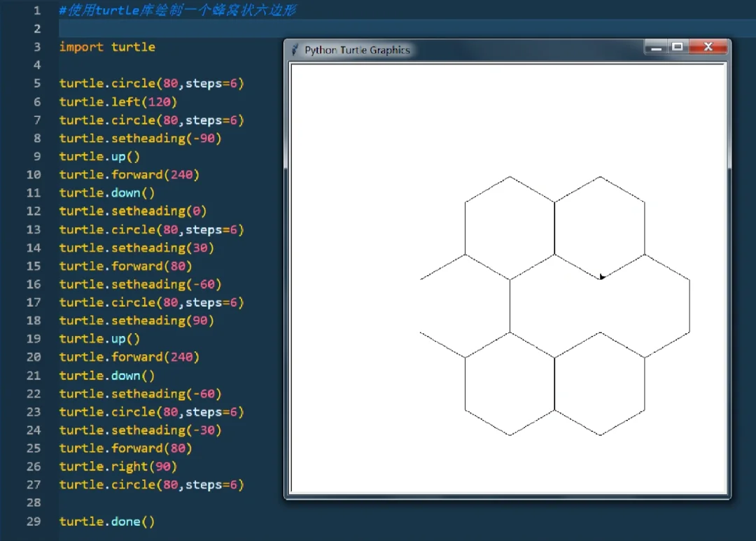Click the turtle.setheading(0) code line

[133, 211]
